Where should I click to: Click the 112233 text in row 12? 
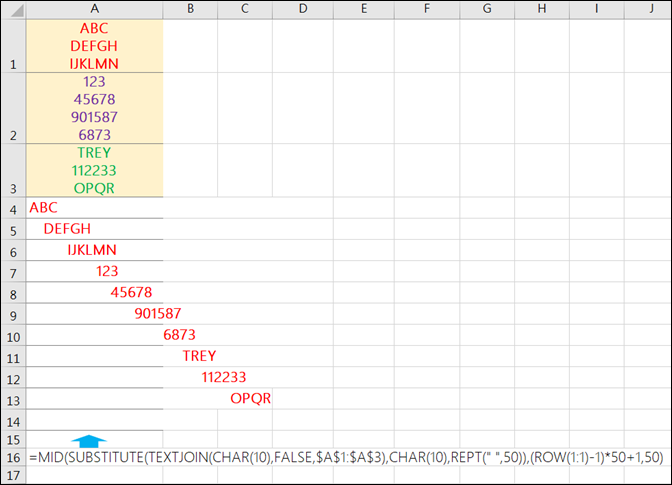(x=224, y=377)
